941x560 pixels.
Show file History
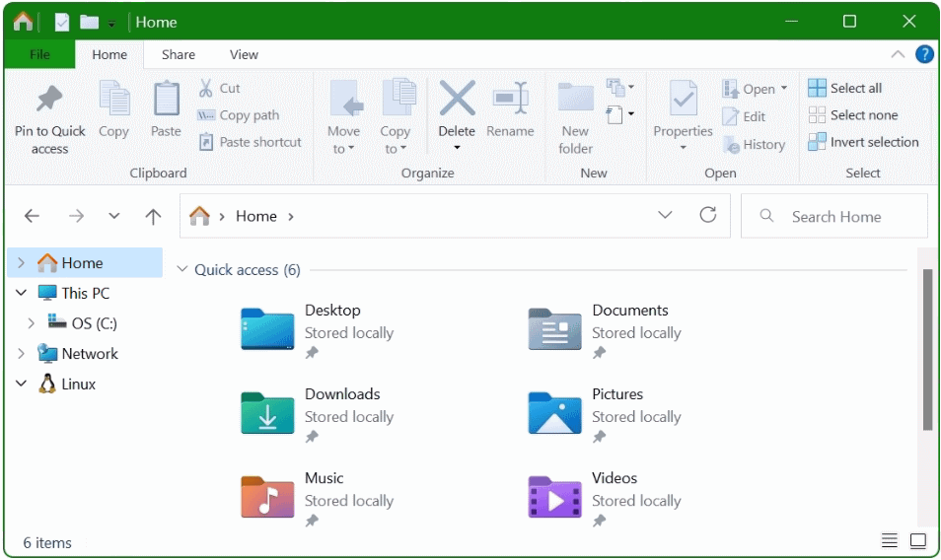pos(754,145)
